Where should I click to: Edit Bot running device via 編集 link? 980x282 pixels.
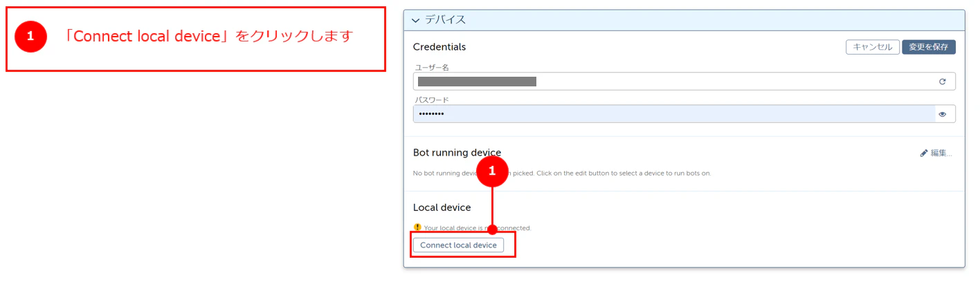pyautogui.click(x=936, y=153)
